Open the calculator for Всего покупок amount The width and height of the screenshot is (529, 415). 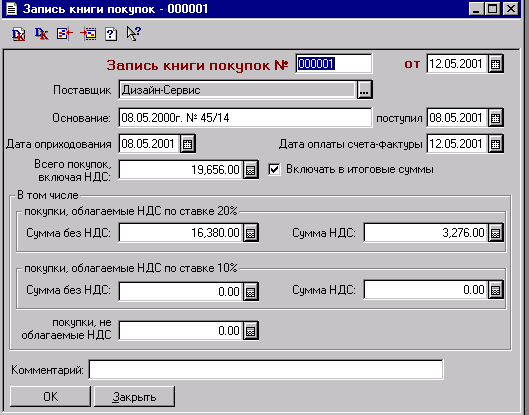tap(251, 170)
